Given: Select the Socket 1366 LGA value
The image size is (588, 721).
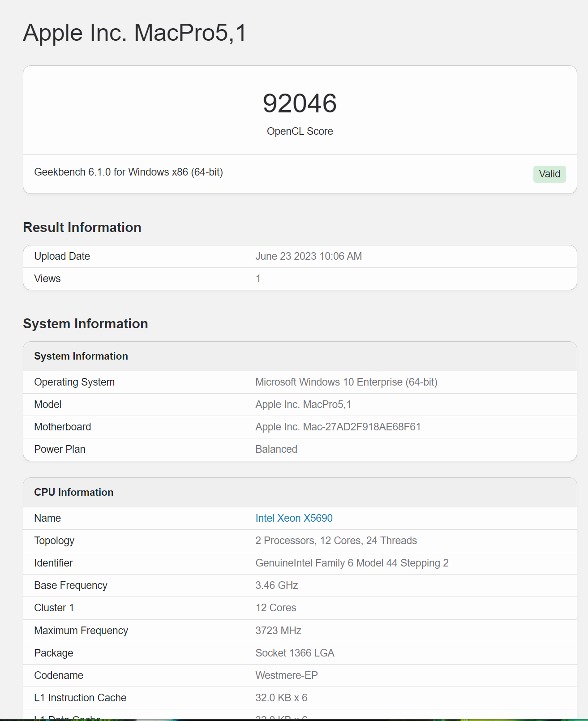Looking at the screenshot, I should point(295,653).
